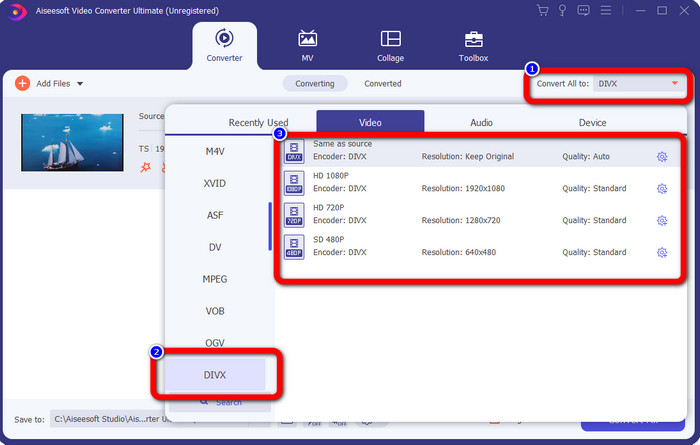This screenshot has width=700, height=445.
Task: Switch to the Device format tab
Action: (592, 122)
